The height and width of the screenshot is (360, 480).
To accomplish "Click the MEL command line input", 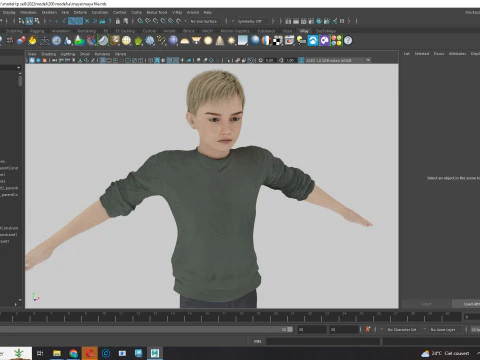I will click(x=323, y=341).
